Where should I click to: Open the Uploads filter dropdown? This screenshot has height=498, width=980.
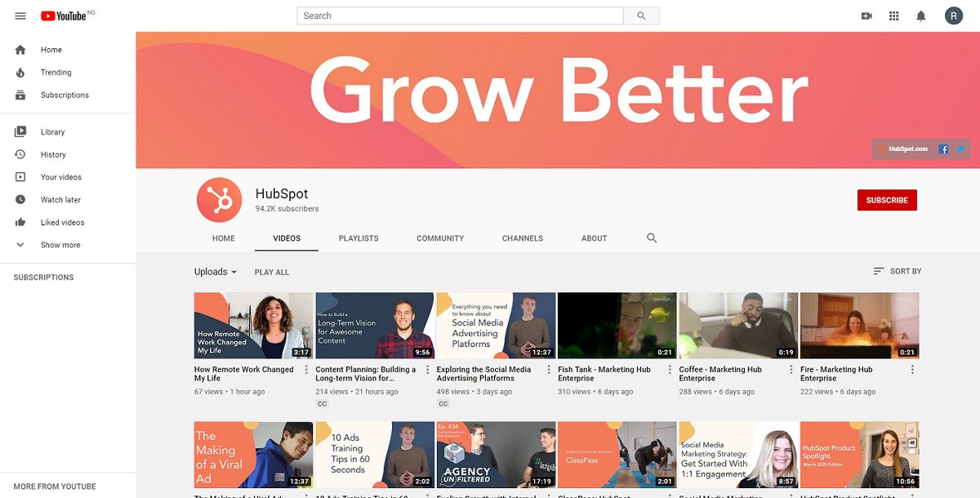tap(216, 272)
